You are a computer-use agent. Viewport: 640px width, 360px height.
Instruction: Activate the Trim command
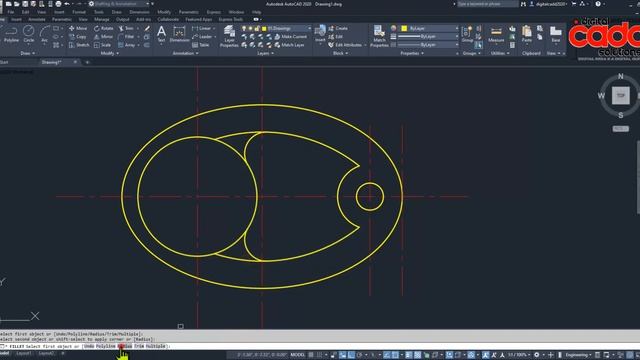[126, 29]
